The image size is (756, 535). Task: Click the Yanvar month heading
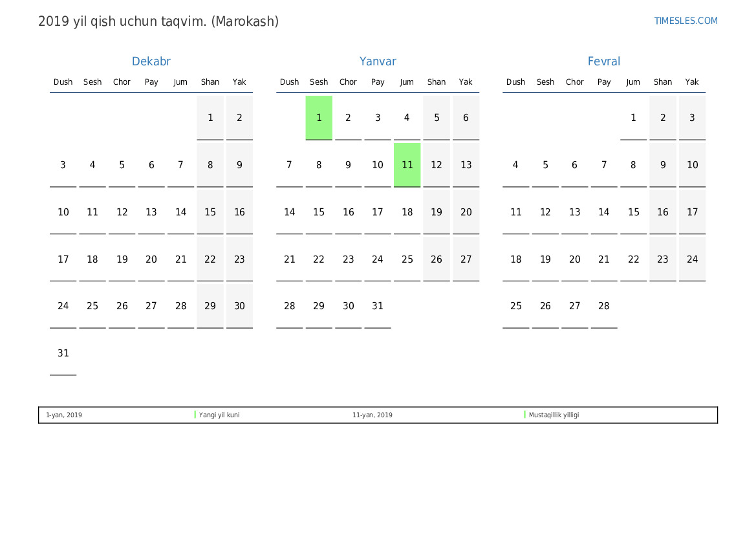(378, 61)
